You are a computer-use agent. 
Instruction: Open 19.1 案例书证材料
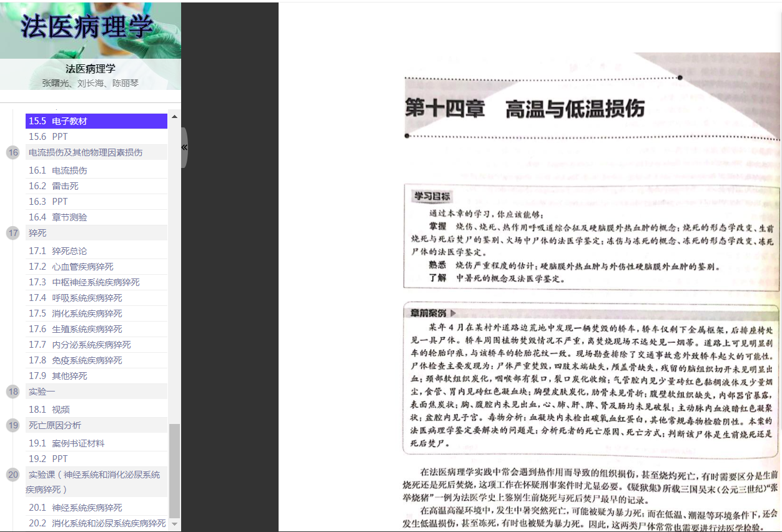[67, 443]
